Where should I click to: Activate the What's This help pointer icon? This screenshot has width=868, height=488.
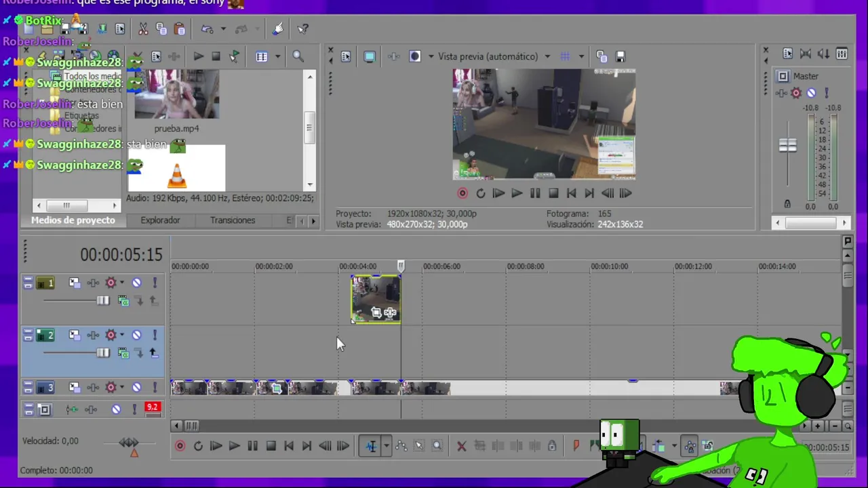[303, 29]
